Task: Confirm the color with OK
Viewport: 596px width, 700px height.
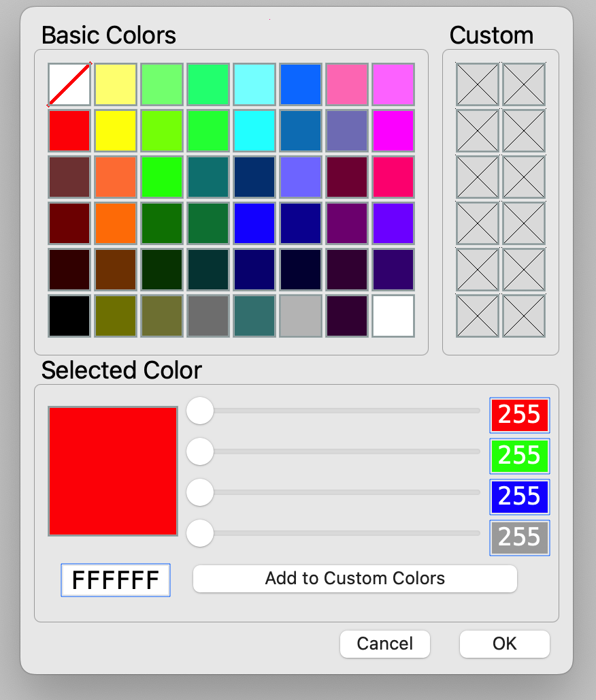Action: (x=505, y=643)
